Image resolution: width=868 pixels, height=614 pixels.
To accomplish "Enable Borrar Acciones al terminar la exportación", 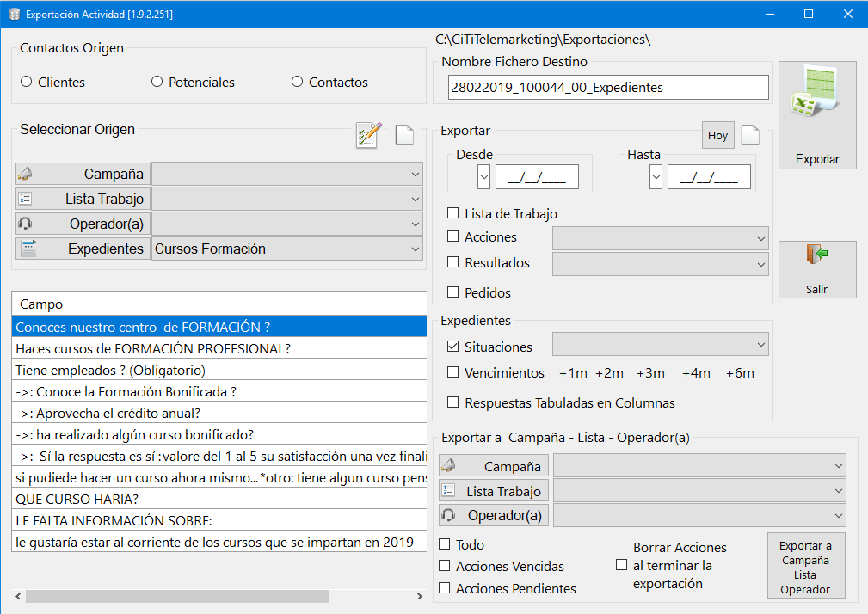I will [622, 565].
